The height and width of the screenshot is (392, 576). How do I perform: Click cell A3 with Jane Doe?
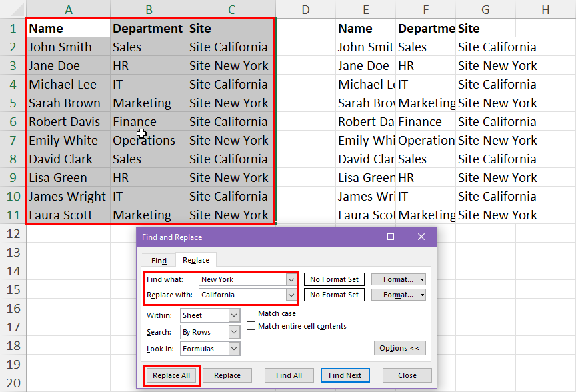pyautogui.click(x=68, y=65)
